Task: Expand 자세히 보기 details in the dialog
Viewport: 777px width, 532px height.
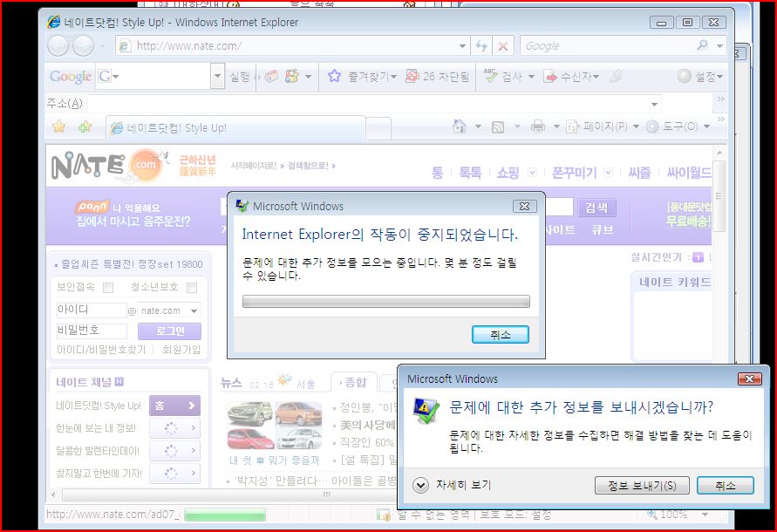Action: coord(420,485)
